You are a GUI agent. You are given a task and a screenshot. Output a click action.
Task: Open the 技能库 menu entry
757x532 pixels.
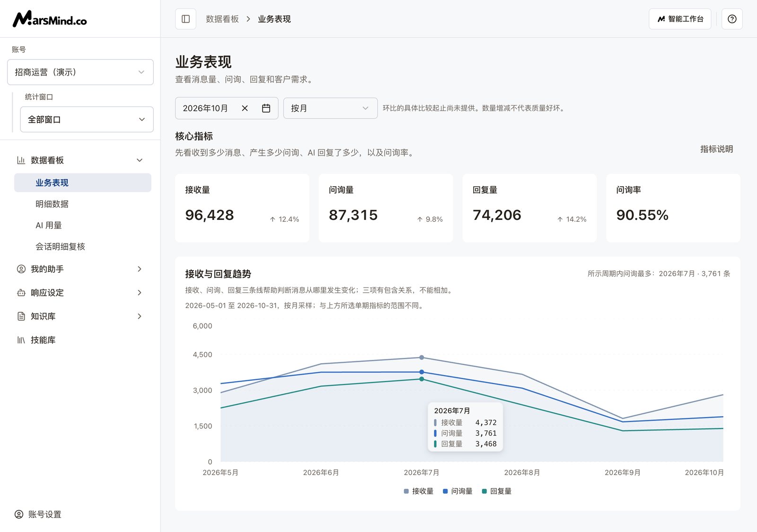[80, 340]
